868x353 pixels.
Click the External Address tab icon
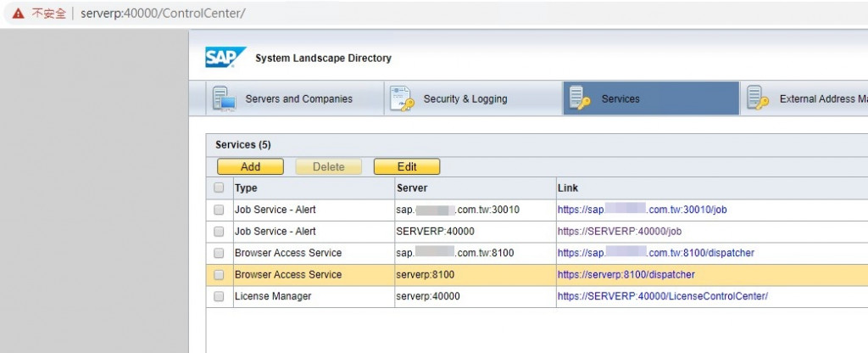point(758,98)
